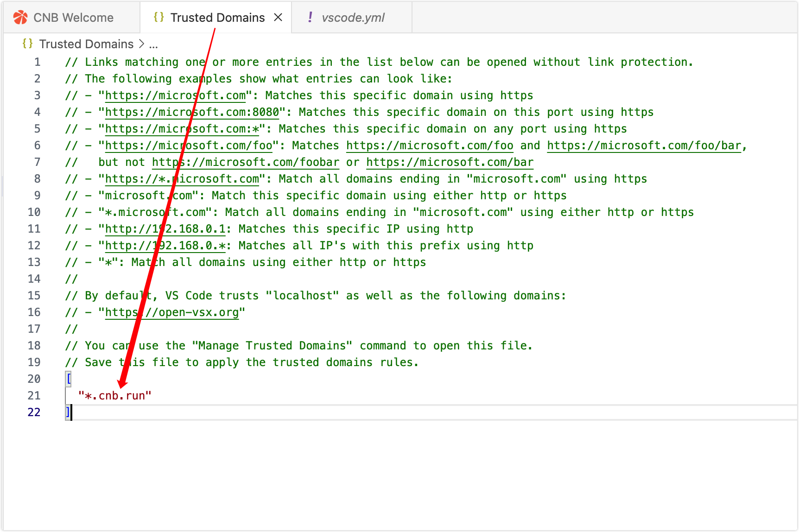This screenshot has width=799, height=532.
Task: Click the https://microsoft.com/foo/bar link
Action: (x=644, y=146)
